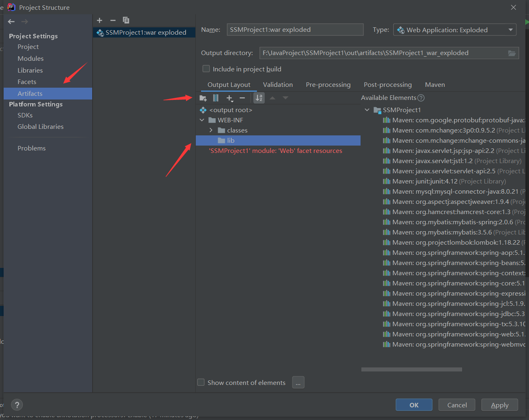Click library icon for mysql-connector-java
The image size is (529, 420).
click(x=387, y=192)
